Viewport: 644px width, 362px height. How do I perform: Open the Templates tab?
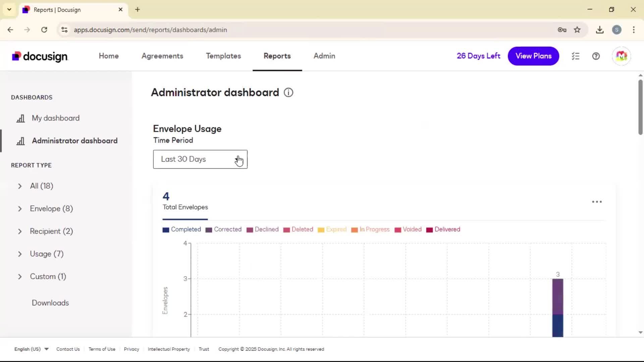point(223,56)
